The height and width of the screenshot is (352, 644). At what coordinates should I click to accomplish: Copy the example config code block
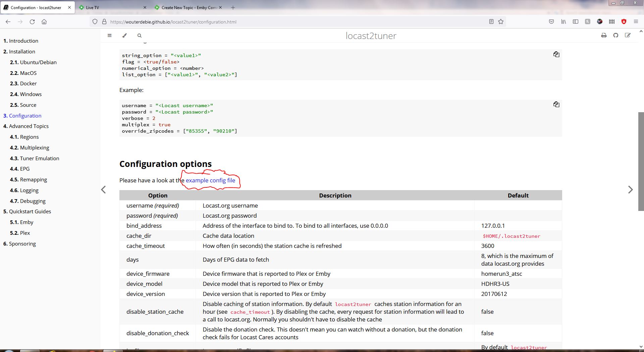pos(556,104)
